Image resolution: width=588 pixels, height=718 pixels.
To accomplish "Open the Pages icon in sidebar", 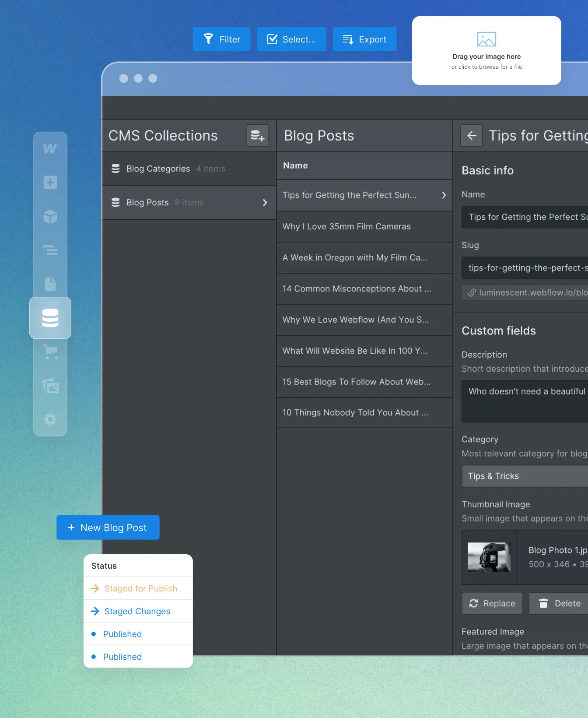I will [x=50, y=284].
